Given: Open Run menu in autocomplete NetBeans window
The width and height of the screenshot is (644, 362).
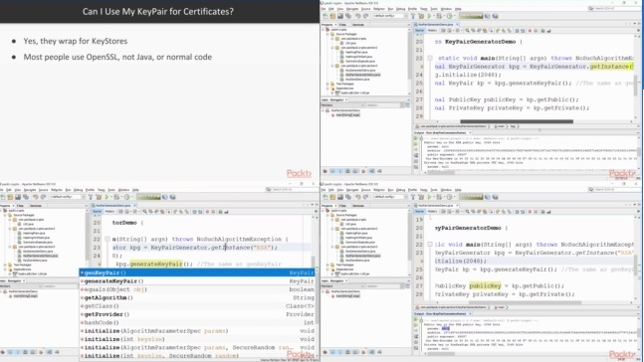Looking at the screenshot, I should [68, 190].
